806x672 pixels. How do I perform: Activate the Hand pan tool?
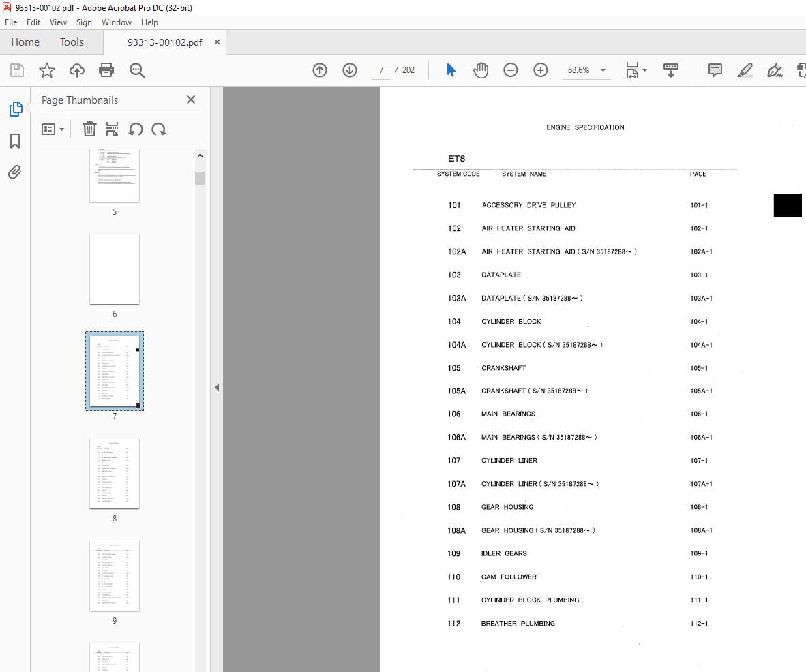pos(481,70)
